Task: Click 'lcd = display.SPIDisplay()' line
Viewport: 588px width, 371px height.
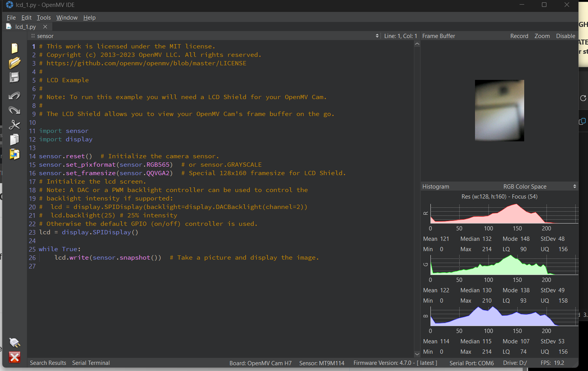Action: 89,232
